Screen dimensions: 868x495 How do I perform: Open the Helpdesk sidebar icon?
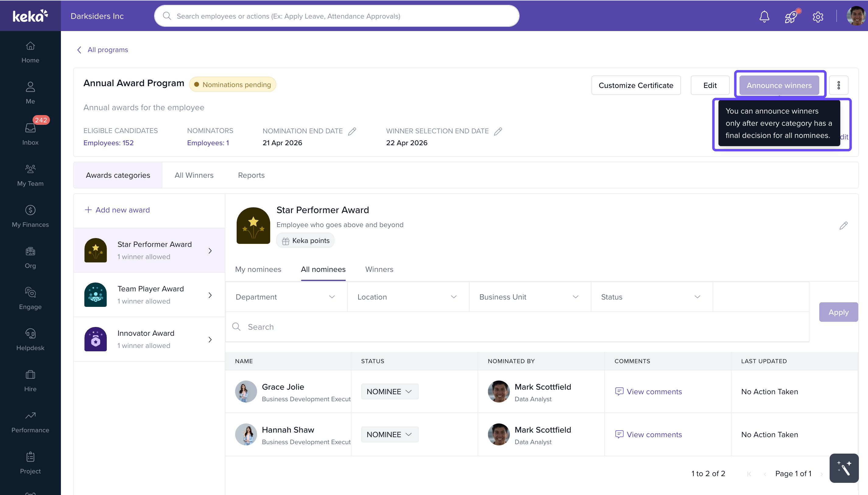coord(30,334)
